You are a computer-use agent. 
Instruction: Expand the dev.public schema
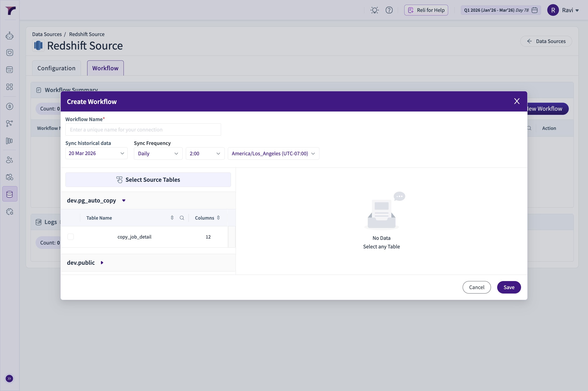[102, 263]
